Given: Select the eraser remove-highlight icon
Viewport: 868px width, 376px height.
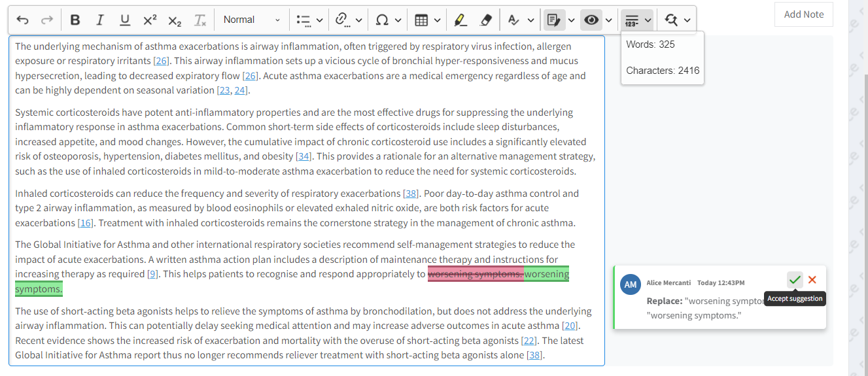Looking at the screenshot, I should click(485, 20).
